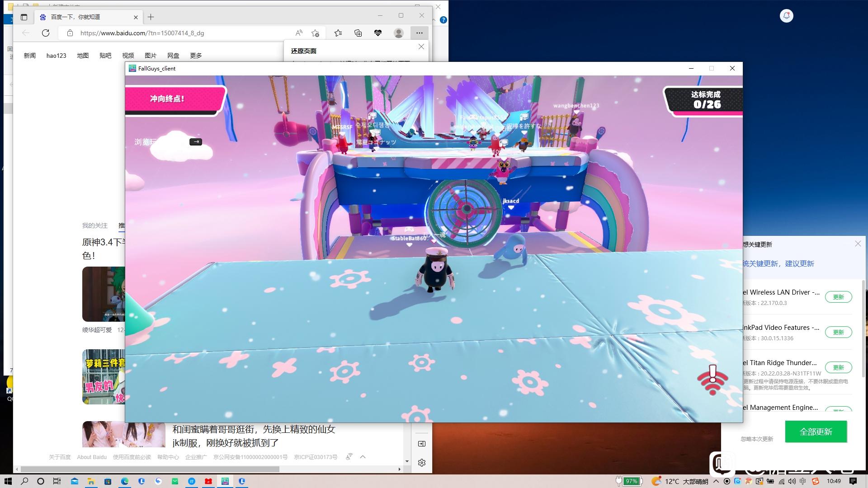Open About Baidu footer link
868x488 pixels.
coord(92,457)
